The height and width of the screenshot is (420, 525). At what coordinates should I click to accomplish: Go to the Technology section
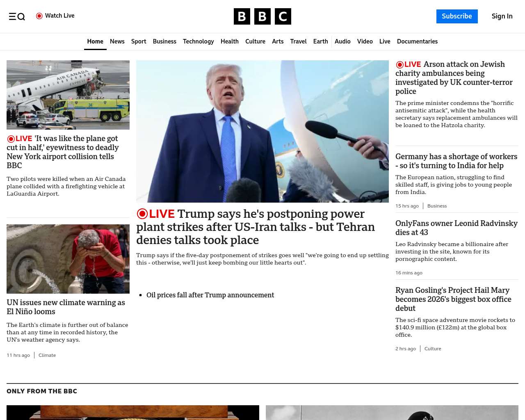[x=199, y=41]
